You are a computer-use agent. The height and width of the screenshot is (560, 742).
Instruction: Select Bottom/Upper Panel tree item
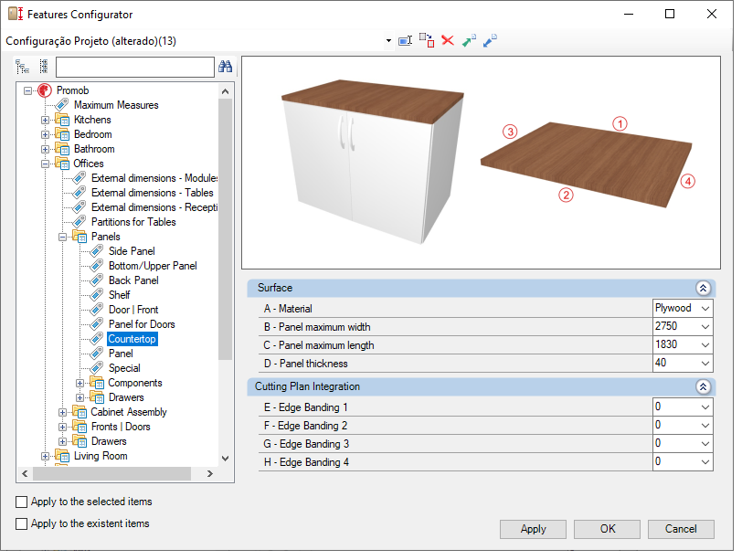(153, 265)
